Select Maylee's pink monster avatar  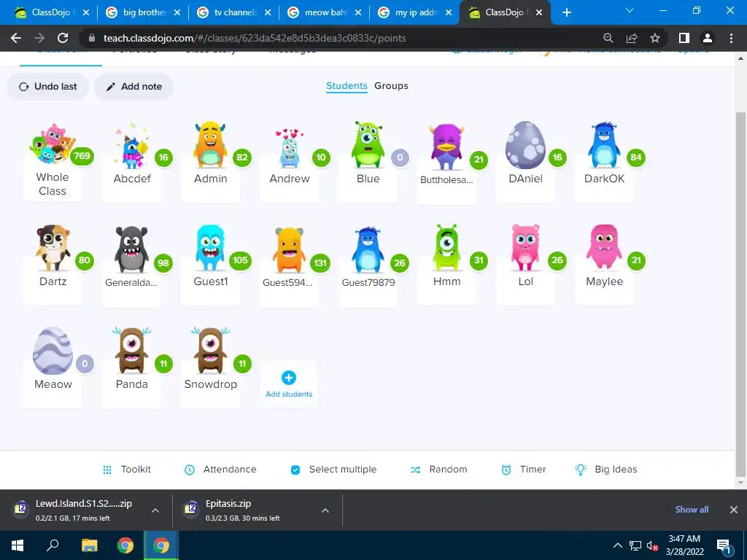pyautogui.click(x=604, y=248)
